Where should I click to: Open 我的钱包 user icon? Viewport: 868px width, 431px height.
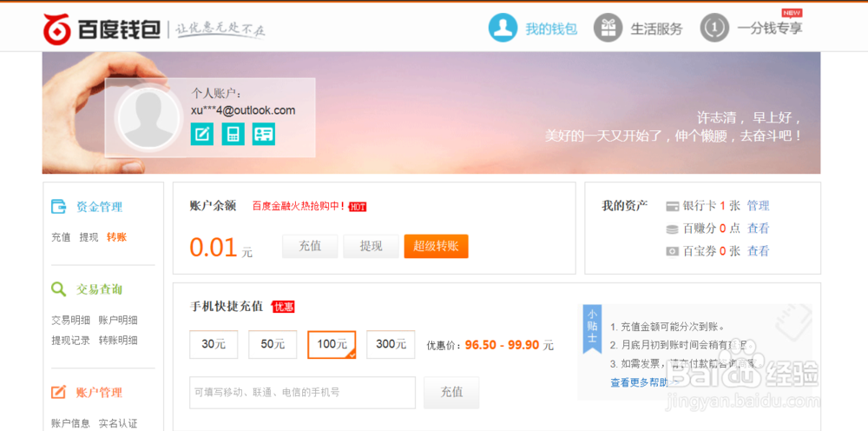(x=503, y=28)
